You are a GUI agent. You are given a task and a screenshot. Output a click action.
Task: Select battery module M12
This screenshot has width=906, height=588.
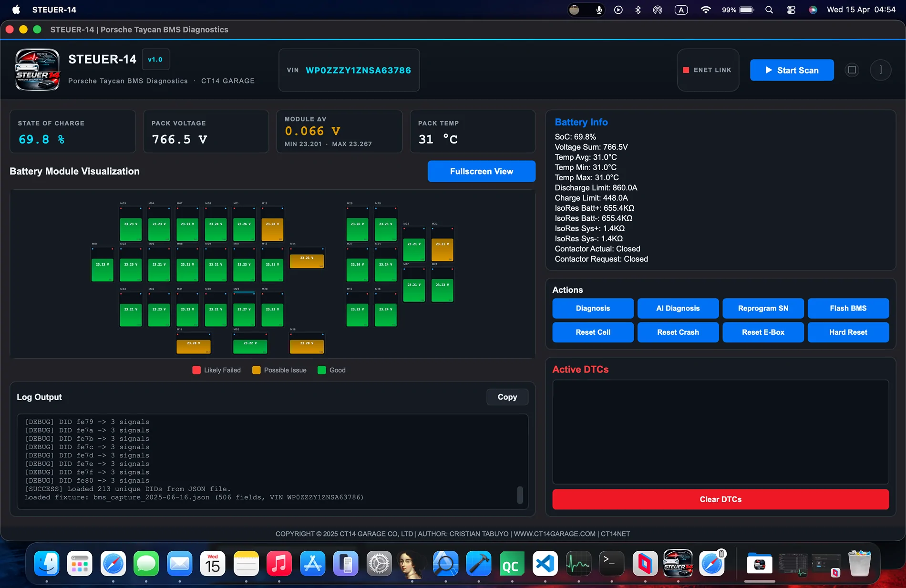pyautogui.click(x=272, y=224)
